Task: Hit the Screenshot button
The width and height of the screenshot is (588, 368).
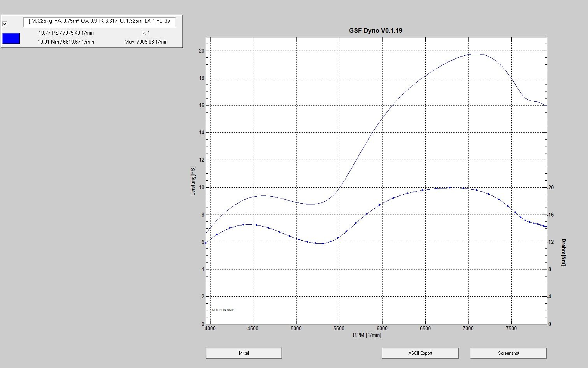Action: click(508, 353)
